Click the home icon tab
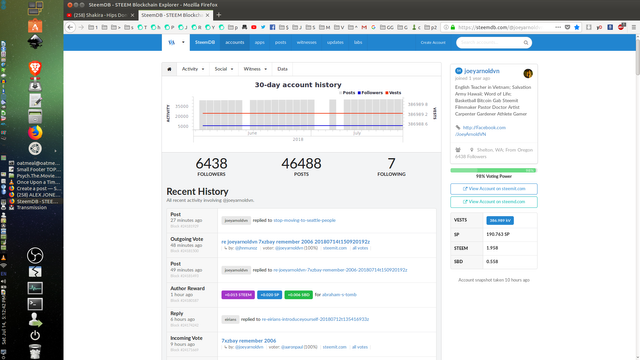The width and height of the screenshot is (640, 360). pyautogui.click(x=169, y=69)
